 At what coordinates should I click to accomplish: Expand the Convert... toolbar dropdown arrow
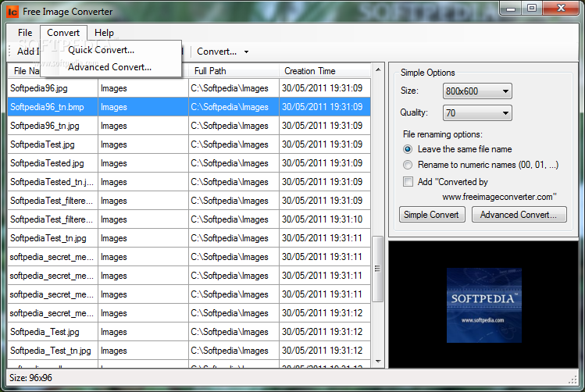pos(246,52)
